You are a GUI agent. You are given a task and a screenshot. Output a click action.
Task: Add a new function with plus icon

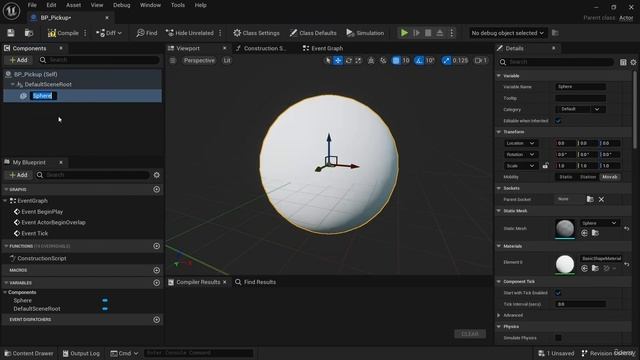156,246
